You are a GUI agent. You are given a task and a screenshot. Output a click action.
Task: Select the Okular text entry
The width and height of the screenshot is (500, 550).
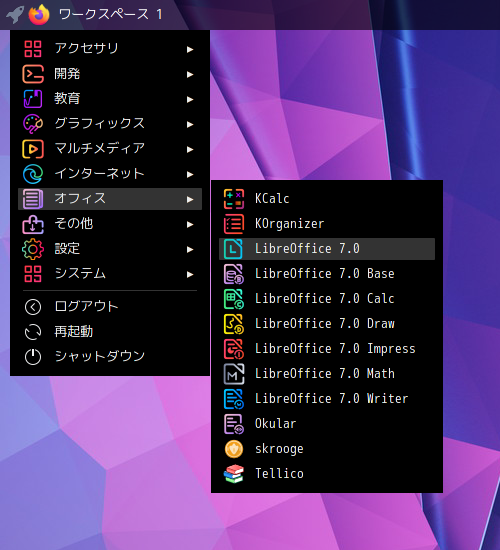click(275, 424)
